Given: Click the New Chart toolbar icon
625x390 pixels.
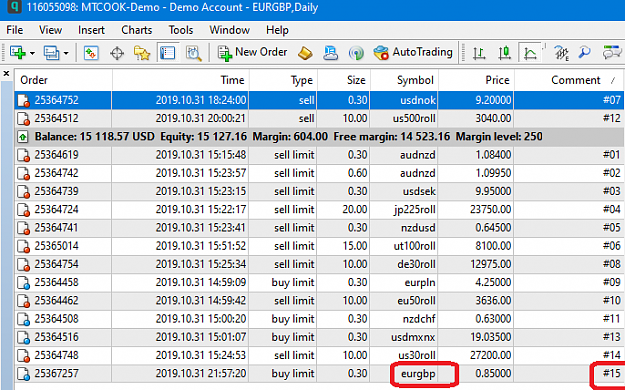Looking at the screenshot, I should pyautogui.click(x=18, y=53).
